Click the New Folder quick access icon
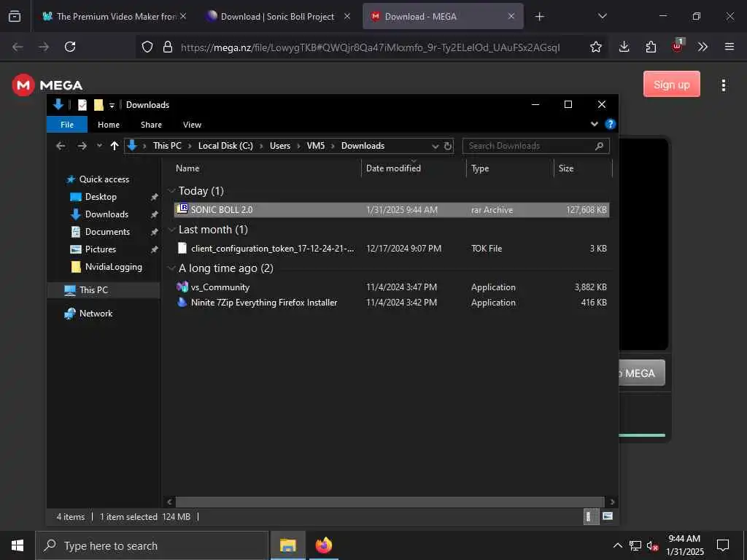 pyautogui.click(x=98, y=105)
